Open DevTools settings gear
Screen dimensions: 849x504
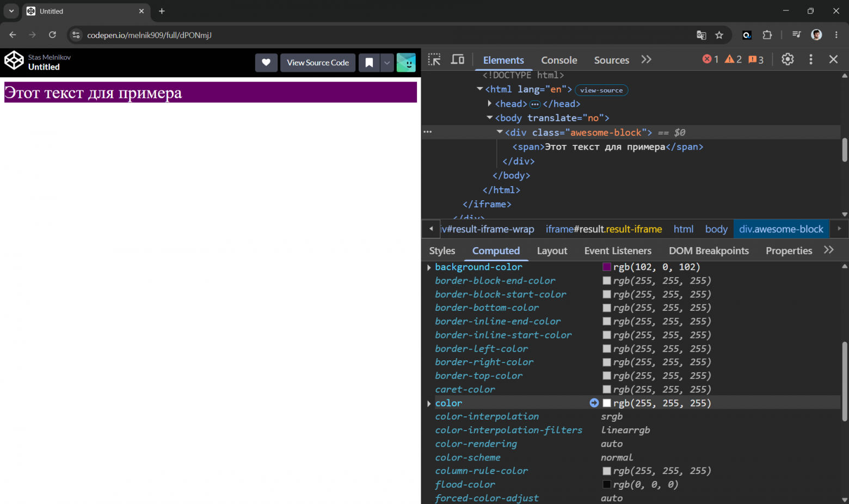[788, 59]
